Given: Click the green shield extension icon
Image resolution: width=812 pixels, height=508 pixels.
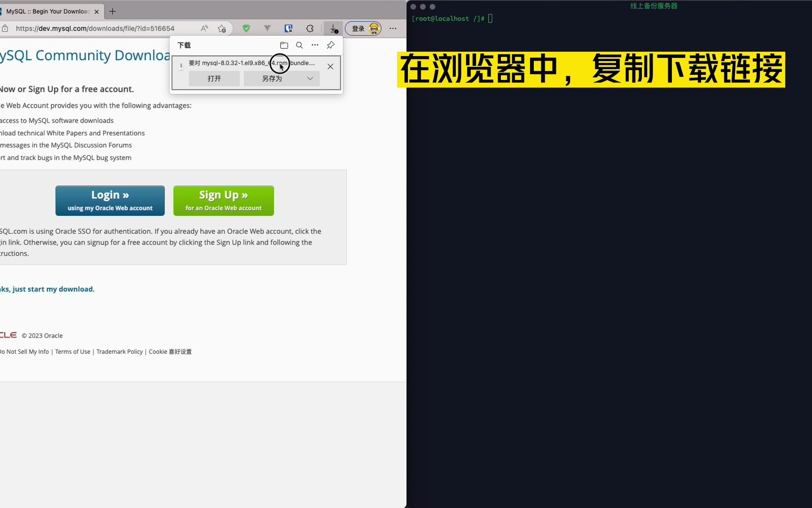Looking at the screenshot, I should [x=246, y=28].
